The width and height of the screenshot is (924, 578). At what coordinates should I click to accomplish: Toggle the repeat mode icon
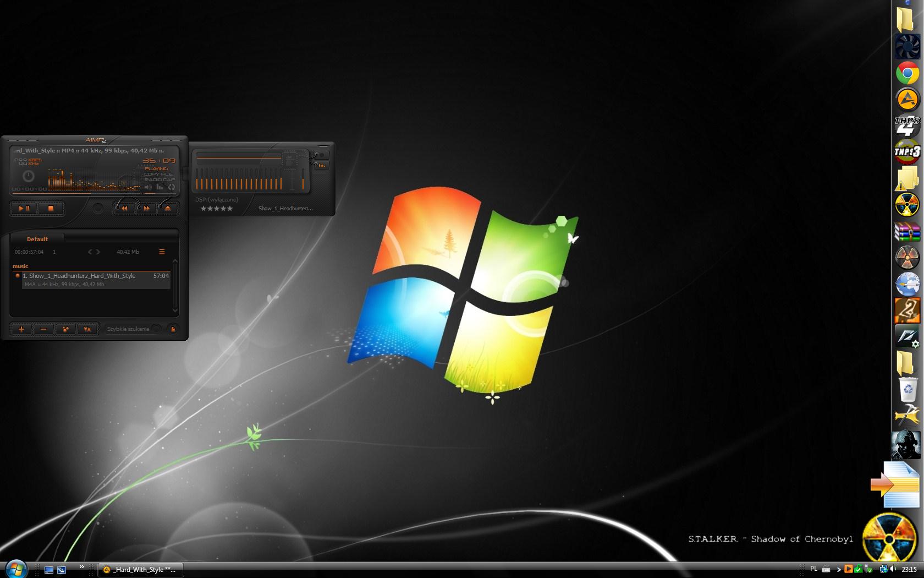tap(172, 187)
